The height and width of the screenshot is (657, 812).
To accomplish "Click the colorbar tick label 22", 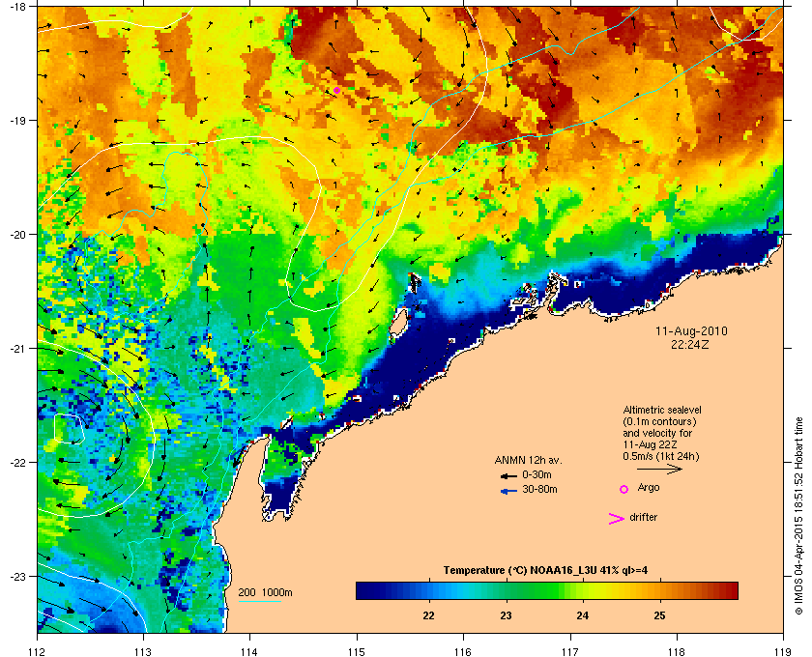I will coord(429,615).
